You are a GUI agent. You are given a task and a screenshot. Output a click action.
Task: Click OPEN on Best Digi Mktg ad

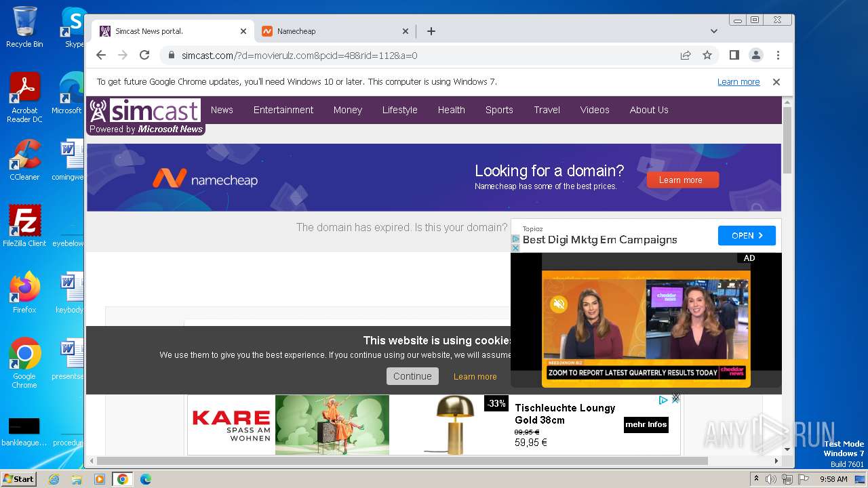[747, 236]
